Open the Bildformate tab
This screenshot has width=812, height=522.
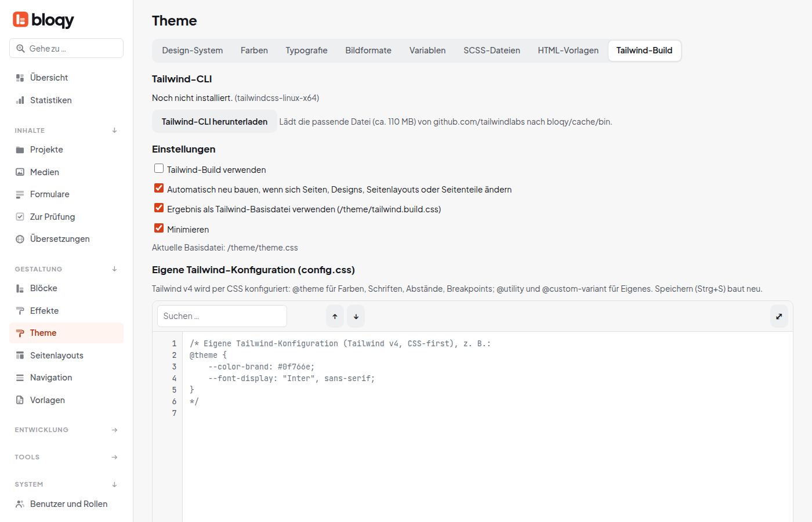tap(368, 50)
